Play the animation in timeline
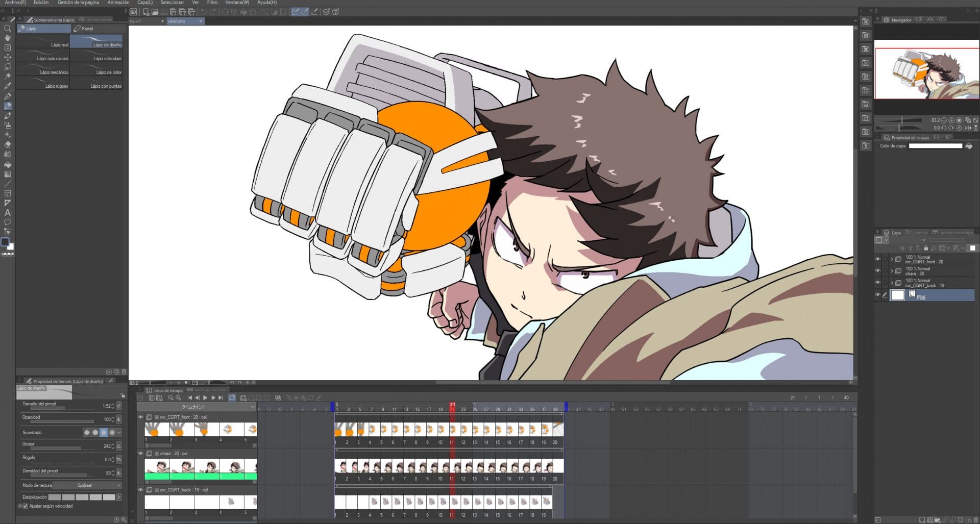The image size is (980, 524). [x=205, y=397]
